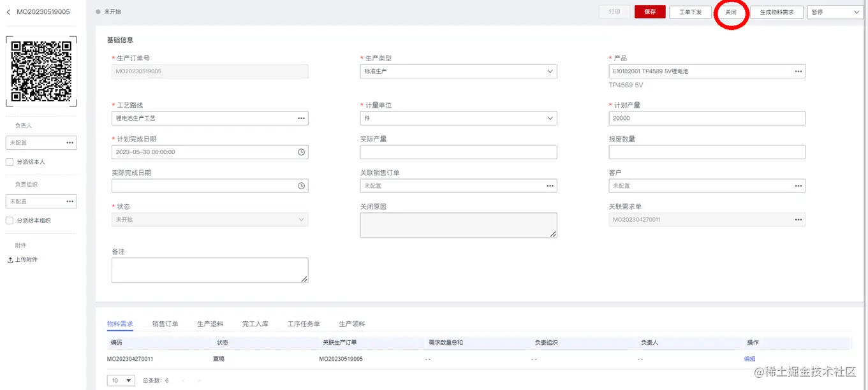Go to the next page arrow in pagination
The height and width of the screenshot is (390, 868).
pos(199,380)
